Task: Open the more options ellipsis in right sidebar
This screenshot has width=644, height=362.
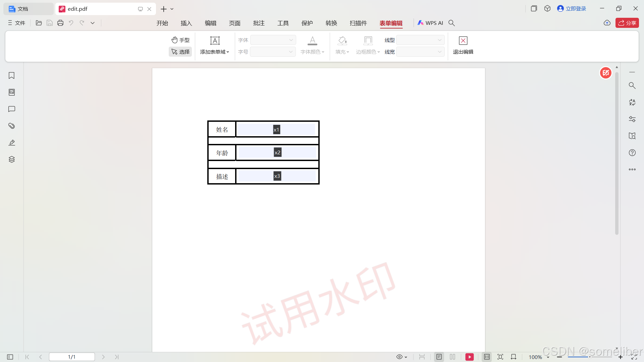Action: tap(632, 169)
